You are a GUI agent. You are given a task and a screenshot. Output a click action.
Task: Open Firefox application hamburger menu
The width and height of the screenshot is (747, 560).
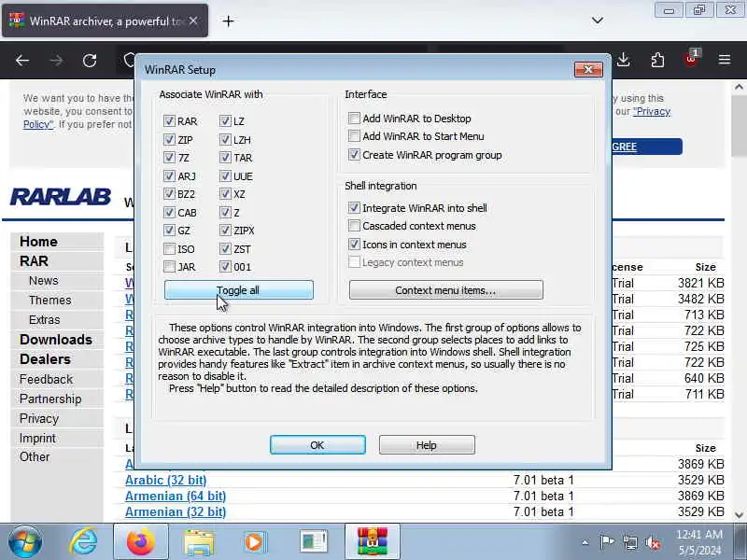[x=725, y=60]
